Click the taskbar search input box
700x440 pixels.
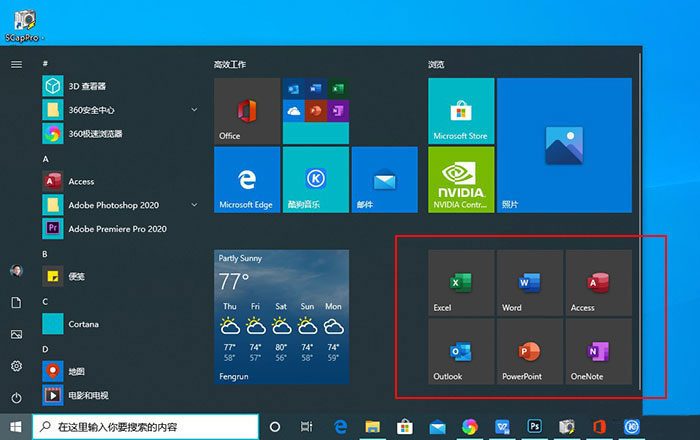[x=145, y=426]
